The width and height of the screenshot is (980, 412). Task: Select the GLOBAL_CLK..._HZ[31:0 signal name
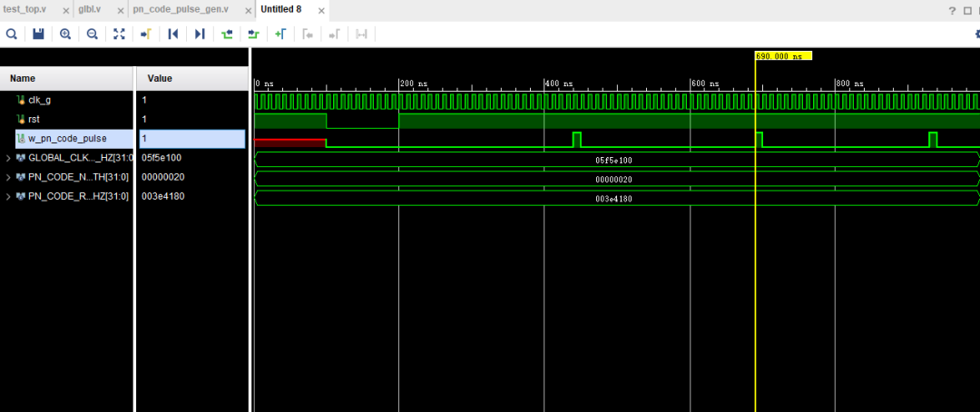(x=82, y=158)
